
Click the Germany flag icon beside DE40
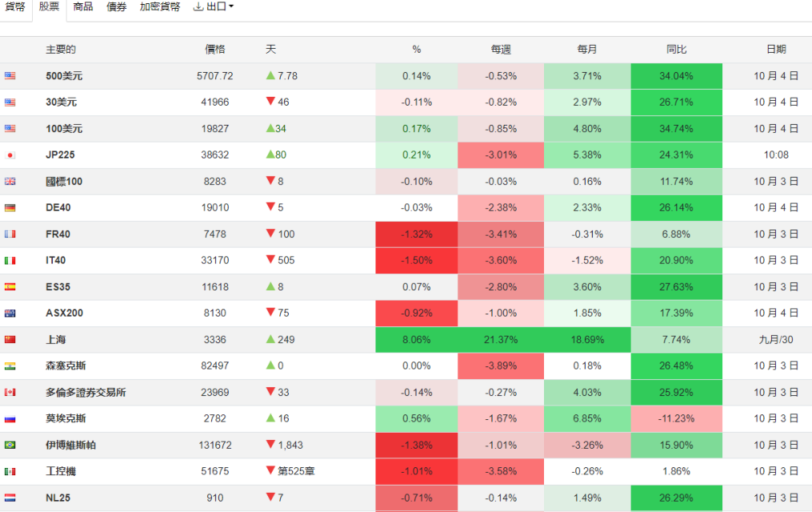pyautogui.click(x=10, y=208)
